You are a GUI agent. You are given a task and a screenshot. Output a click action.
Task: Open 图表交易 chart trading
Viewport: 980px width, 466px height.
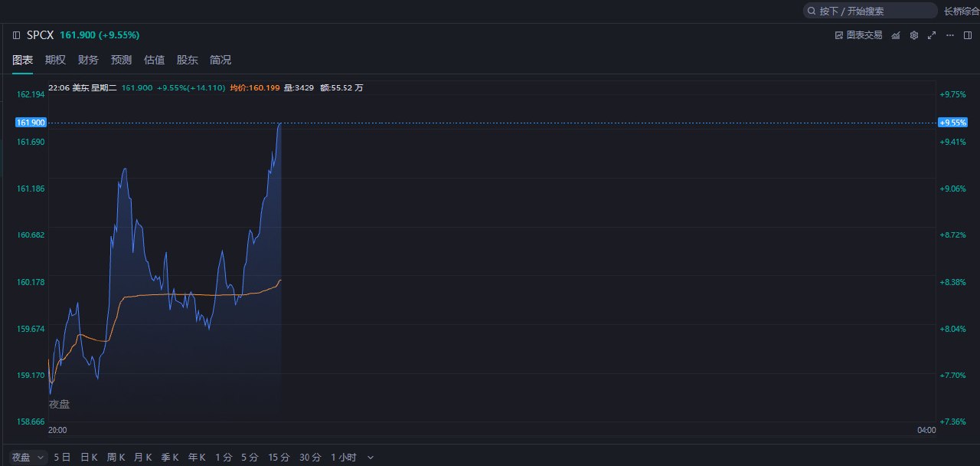[x=858, y=35]
